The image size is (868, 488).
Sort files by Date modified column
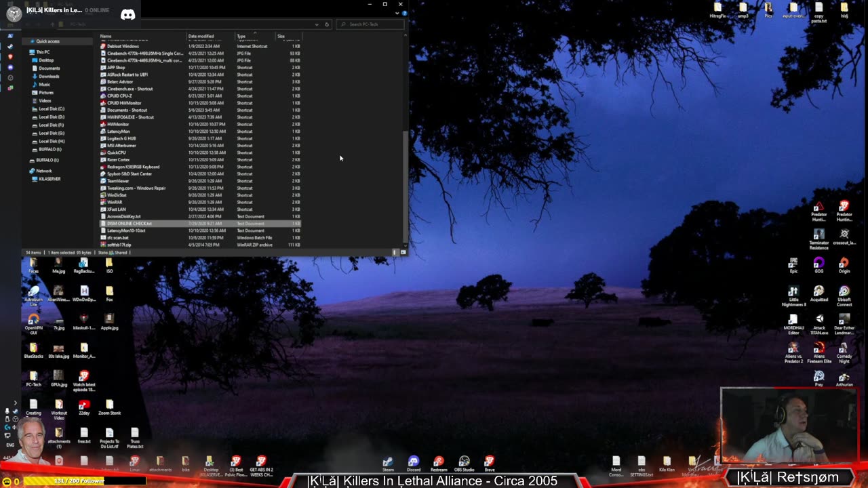(210, 36)
